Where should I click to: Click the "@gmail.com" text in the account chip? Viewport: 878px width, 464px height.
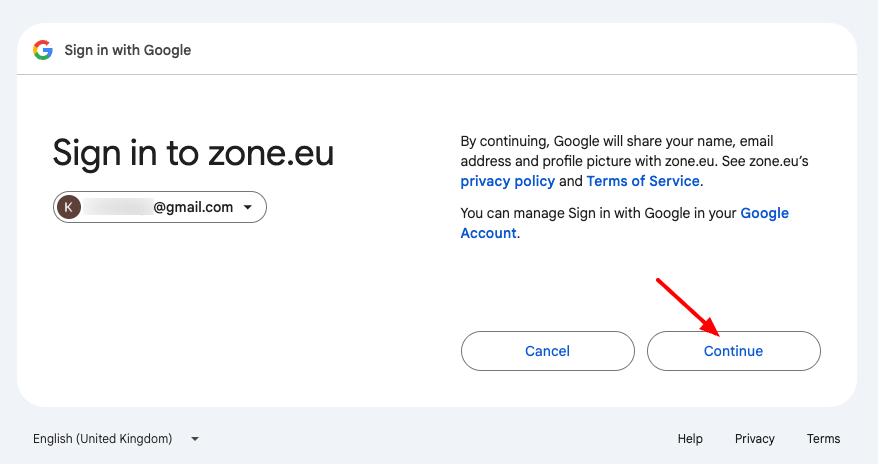click(193, 207)
